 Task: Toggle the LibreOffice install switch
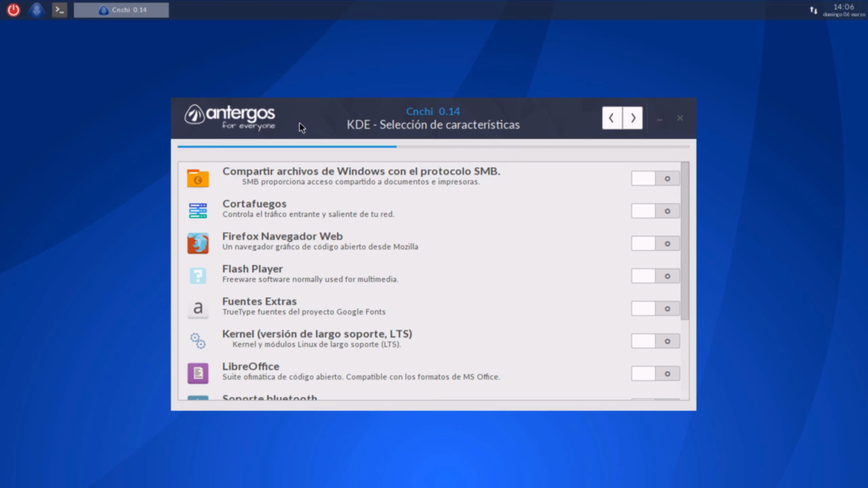tap(655, 374)
